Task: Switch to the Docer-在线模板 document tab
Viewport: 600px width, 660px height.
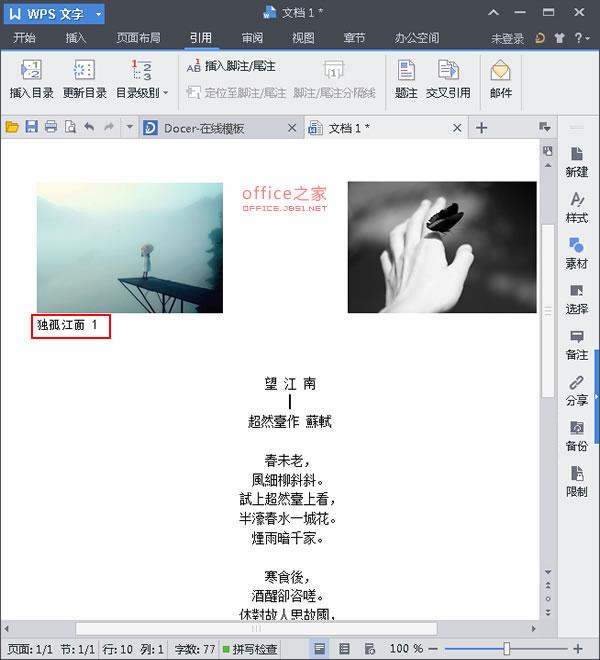Action: point(204,128)
